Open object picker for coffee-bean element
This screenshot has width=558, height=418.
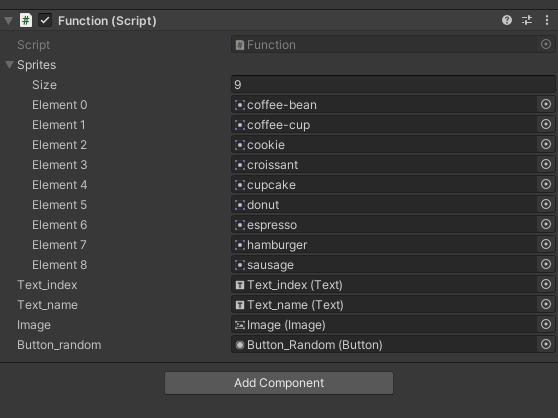pos(546,104)
